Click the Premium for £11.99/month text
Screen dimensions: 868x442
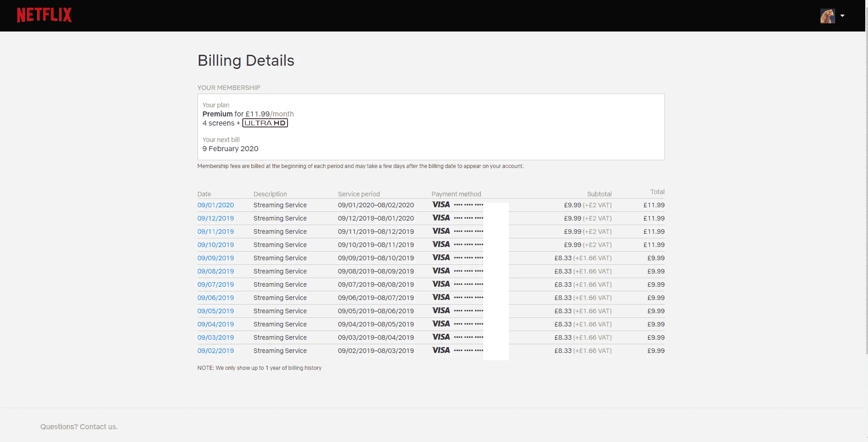point(248,114)
